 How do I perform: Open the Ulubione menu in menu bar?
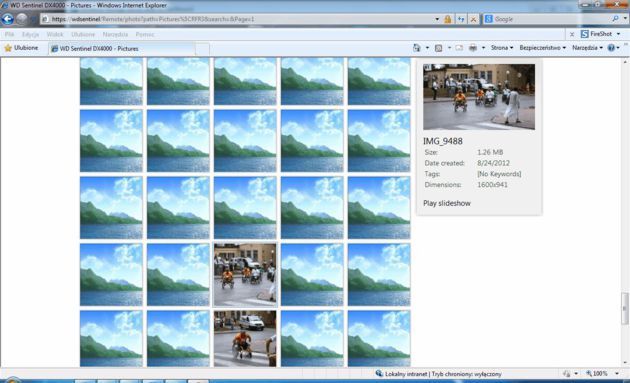click(x=83, y=35)
